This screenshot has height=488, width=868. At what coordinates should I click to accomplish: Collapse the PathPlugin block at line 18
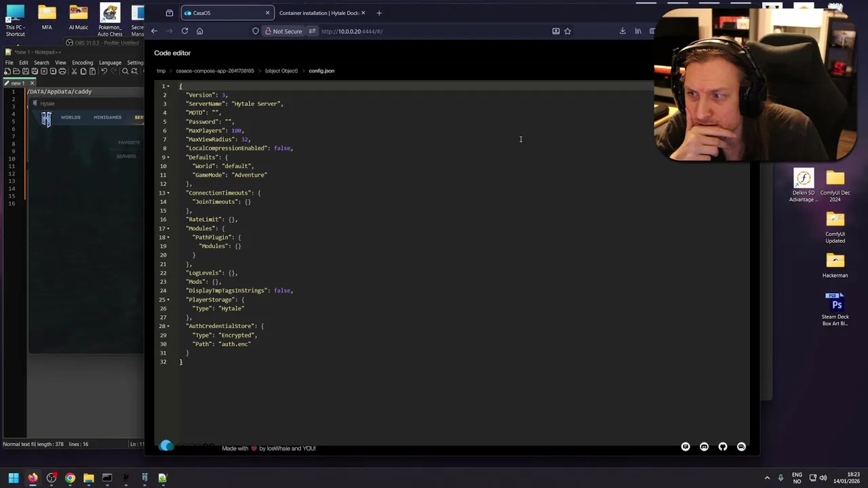click(168, 237)
